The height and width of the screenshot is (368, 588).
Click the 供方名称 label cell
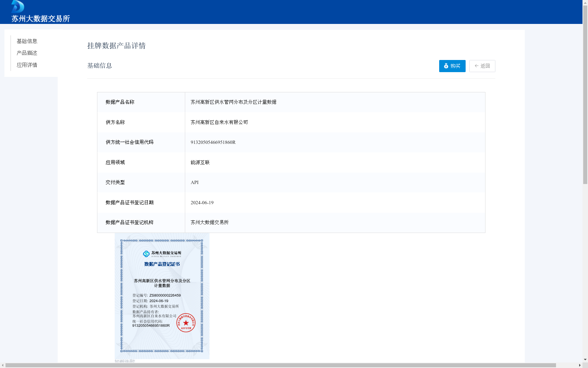coord(141,122)
